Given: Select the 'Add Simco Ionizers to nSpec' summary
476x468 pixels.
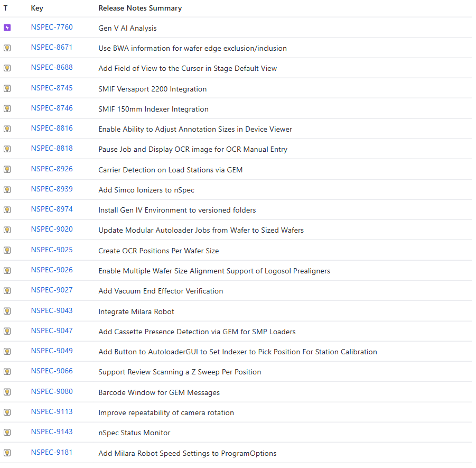Looking at the screenshot, I should pyautogui.click(x=146, y=190).
